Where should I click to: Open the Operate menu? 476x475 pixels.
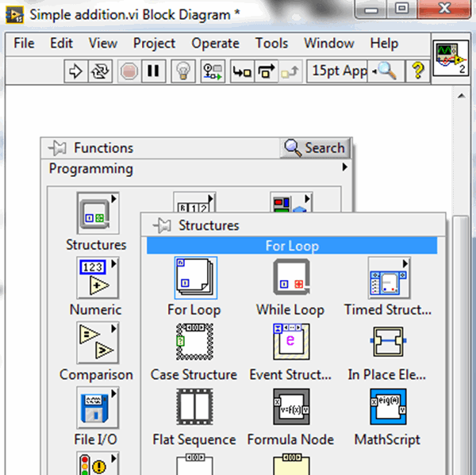tap(215, 44)
